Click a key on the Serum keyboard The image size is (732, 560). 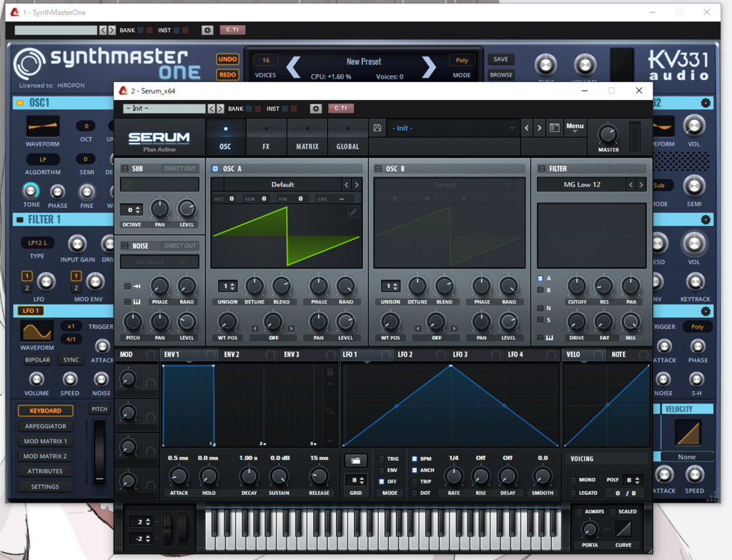(x=383, y=529)
